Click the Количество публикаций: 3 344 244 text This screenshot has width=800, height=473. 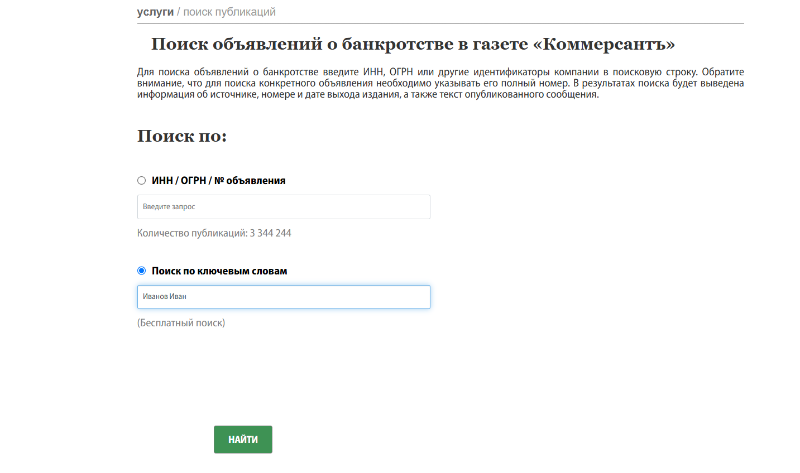click(x=214, y=233)
